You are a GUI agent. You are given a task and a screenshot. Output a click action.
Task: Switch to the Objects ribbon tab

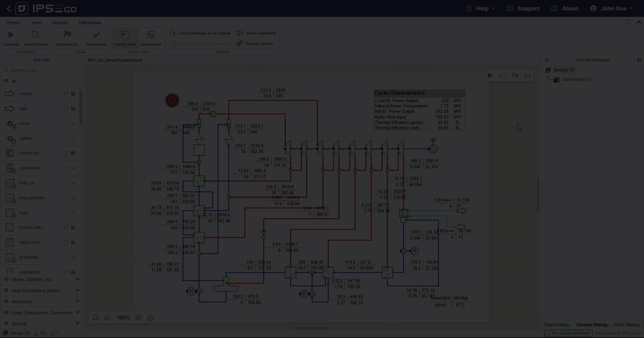point(60,23)
